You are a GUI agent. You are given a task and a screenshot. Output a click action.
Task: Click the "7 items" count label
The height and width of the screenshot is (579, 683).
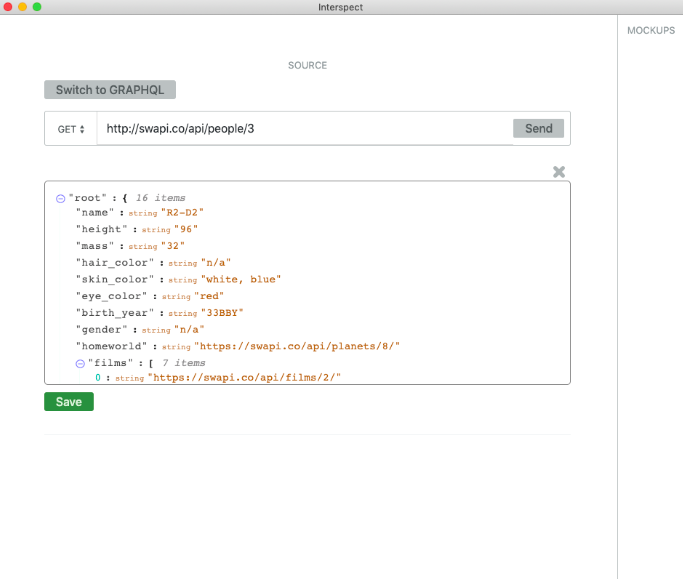[184, 363]
